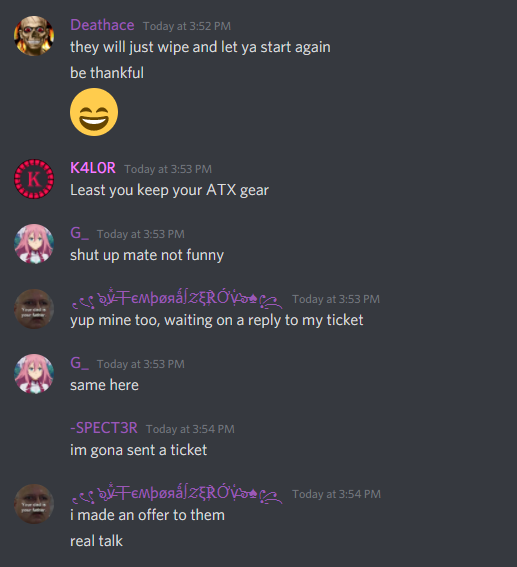The width and height of the screenshot is (517, 567).
Task: Click G_ username above 'same here'
Action: point(80,363)
